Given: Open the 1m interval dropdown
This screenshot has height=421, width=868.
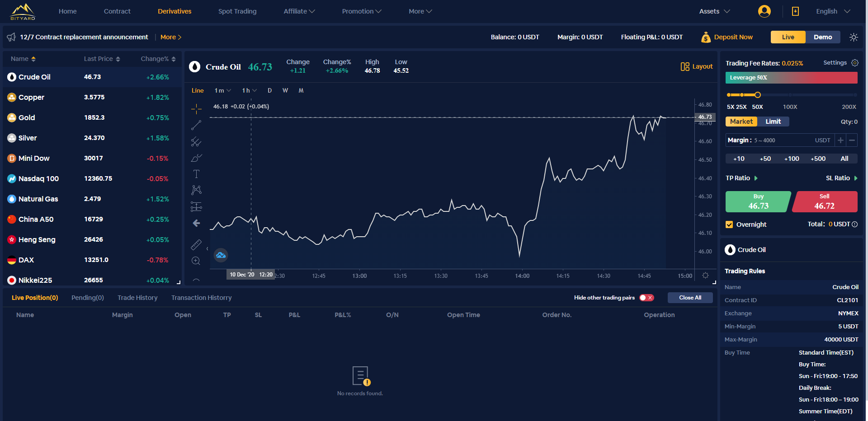Looking at the screenshot, I should click(x=222, y=91).
